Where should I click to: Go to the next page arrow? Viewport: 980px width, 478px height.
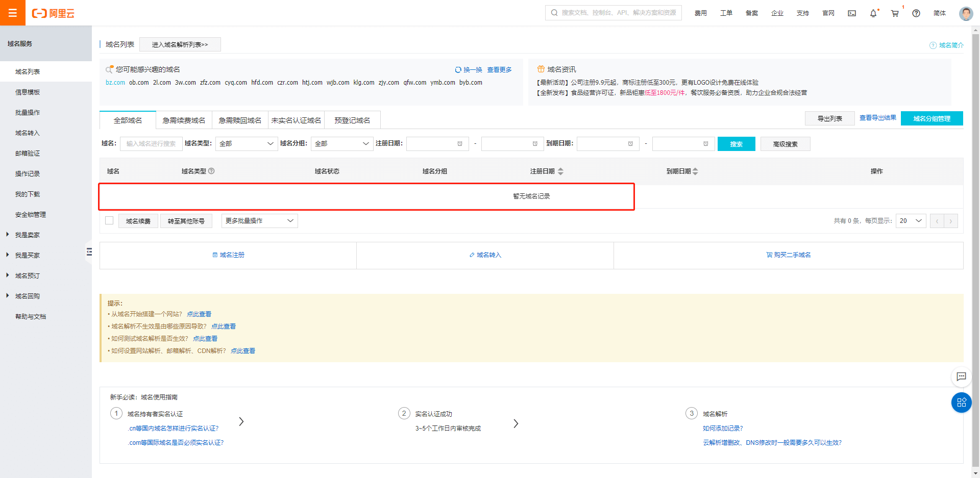coord(950,221)
